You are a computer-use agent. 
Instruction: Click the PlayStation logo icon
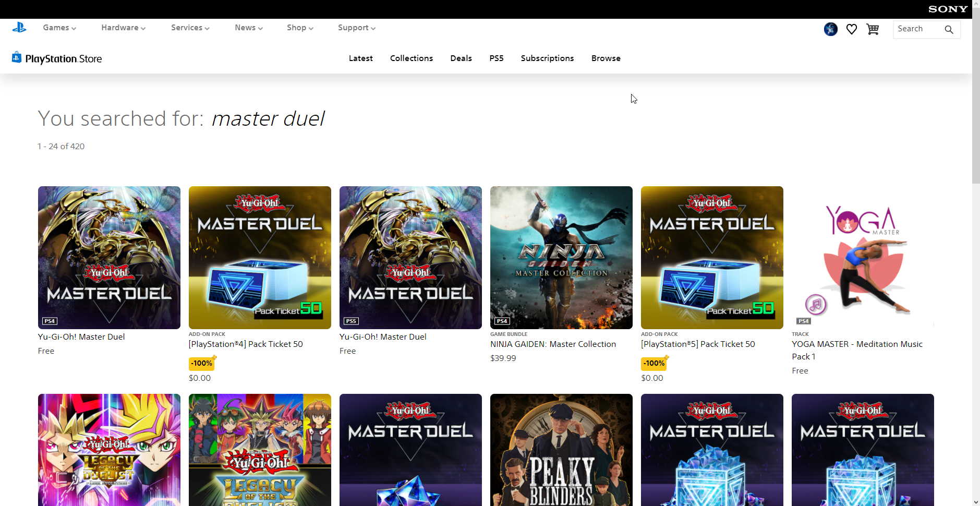19,28
